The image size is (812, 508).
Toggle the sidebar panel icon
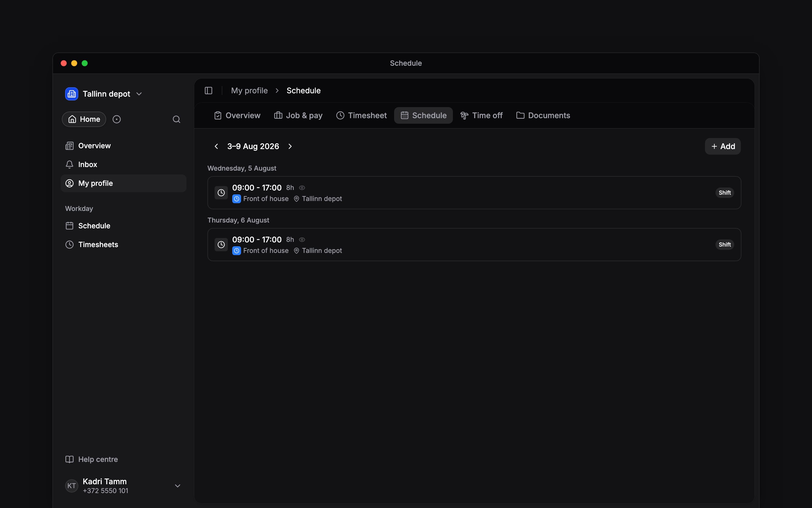[x=208, y=90]
